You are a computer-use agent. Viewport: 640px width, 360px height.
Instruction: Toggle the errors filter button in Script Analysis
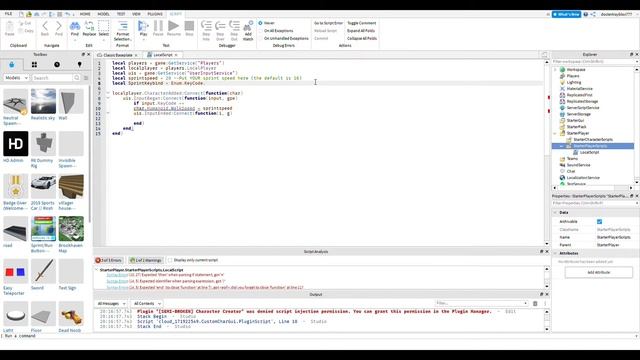(109, 260)
